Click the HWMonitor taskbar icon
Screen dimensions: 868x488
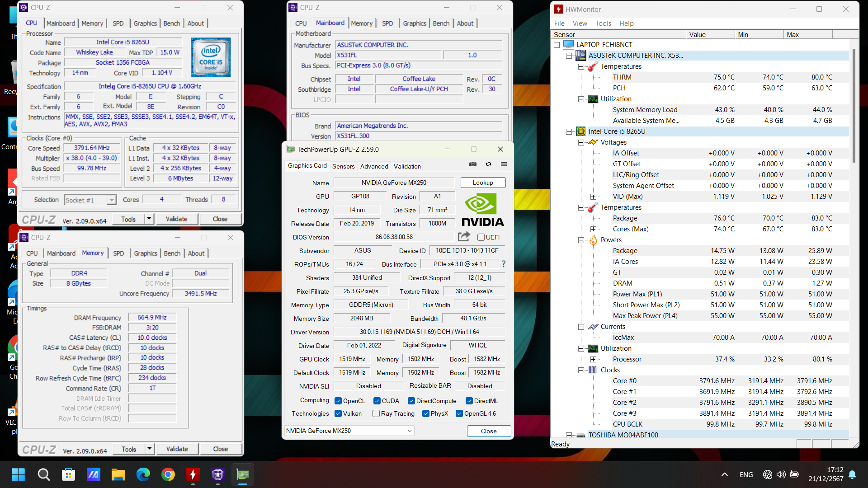193,474
